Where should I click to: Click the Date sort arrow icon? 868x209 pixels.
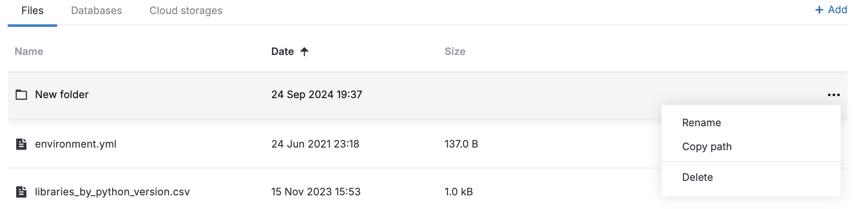click(x=304, y=52)
